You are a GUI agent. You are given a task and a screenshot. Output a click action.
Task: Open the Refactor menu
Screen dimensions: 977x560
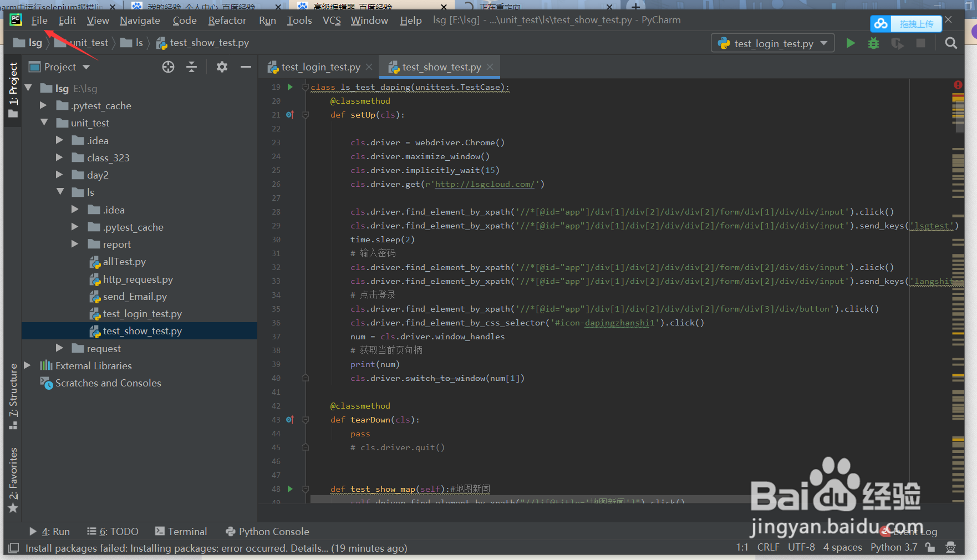pyautogui.click(x=227, y=21)
